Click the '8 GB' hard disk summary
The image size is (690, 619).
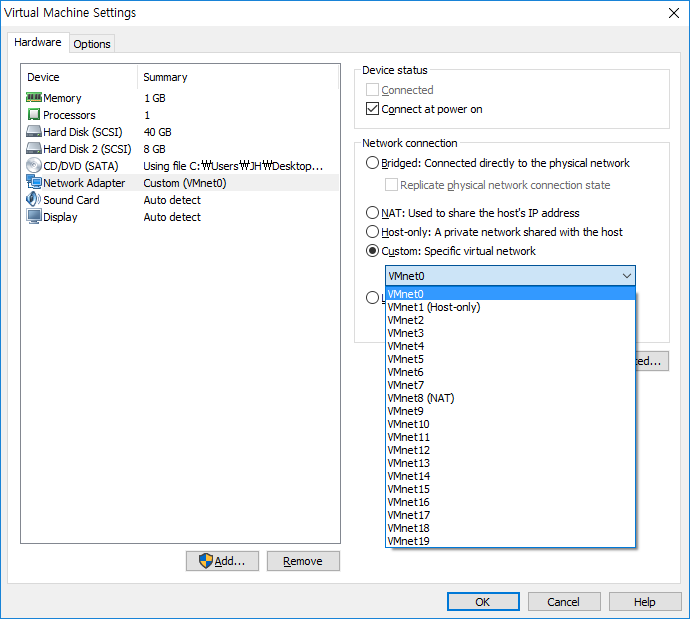point(154,149)
